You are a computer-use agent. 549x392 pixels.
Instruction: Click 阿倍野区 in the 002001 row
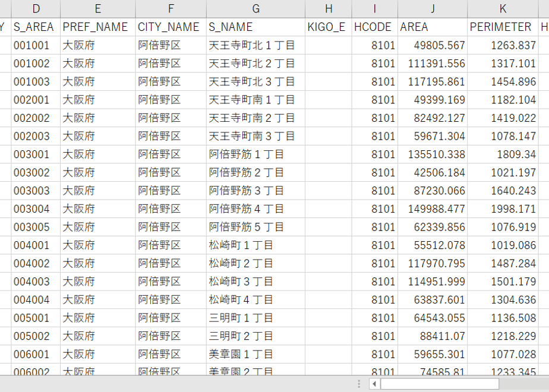[171, 100]
